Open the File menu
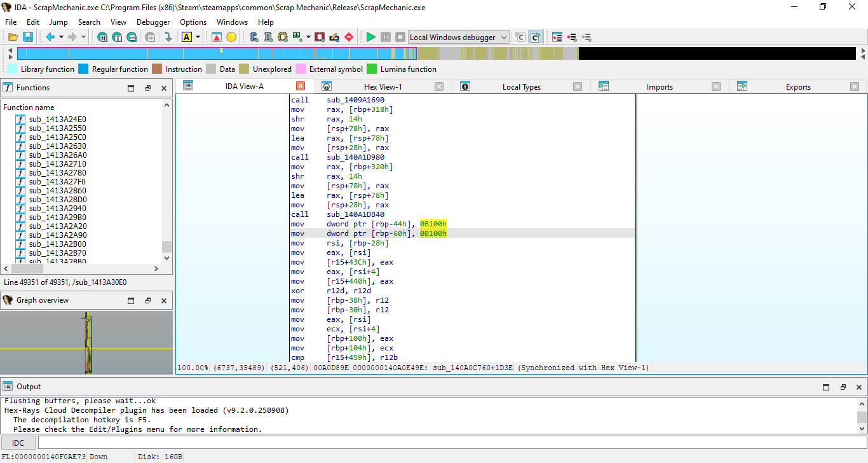This screenshot has width=868, height=463. [11, 22]
